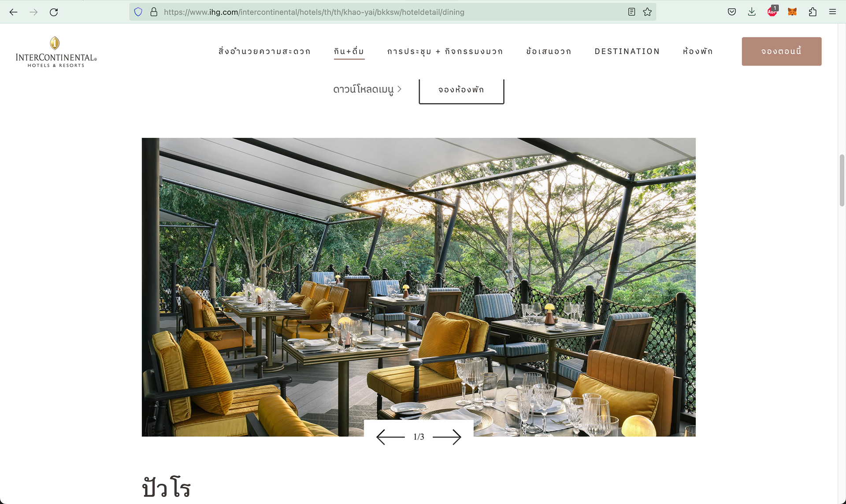Click the padlock site info icon

click(x=154, y=12)
